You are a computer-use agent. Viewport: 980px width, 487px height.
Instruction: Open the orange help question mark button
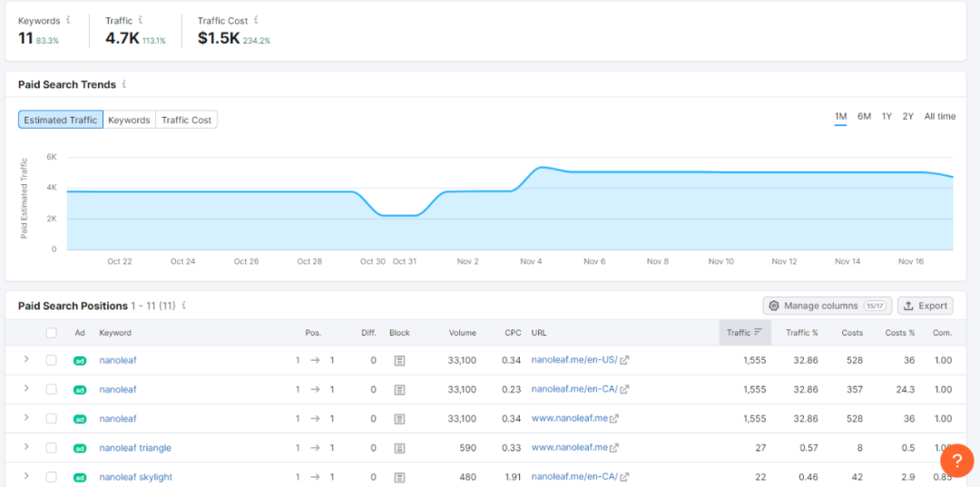pyautogui.click(x=956, y=461)
